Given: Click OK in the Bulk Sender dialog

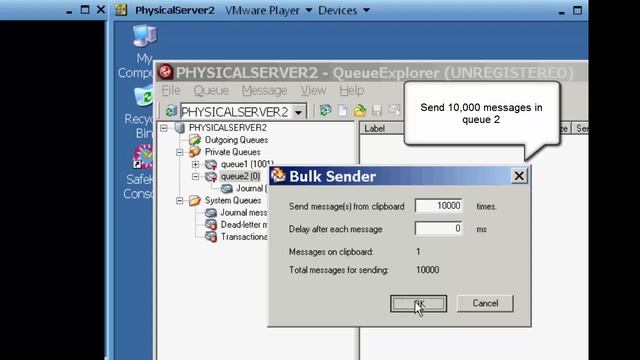Looking at the screenshot, I should coord(418,304).
